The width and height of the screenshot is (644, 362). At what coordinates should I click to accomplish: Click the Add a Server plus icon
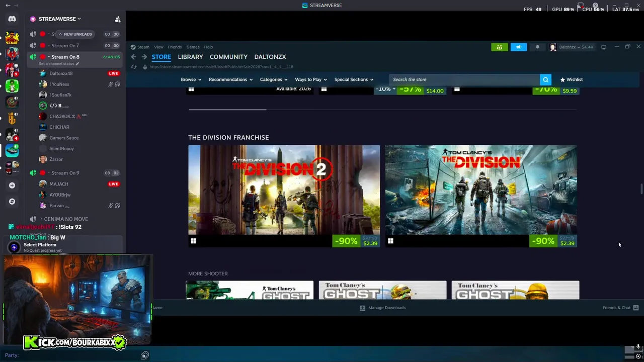12,186
